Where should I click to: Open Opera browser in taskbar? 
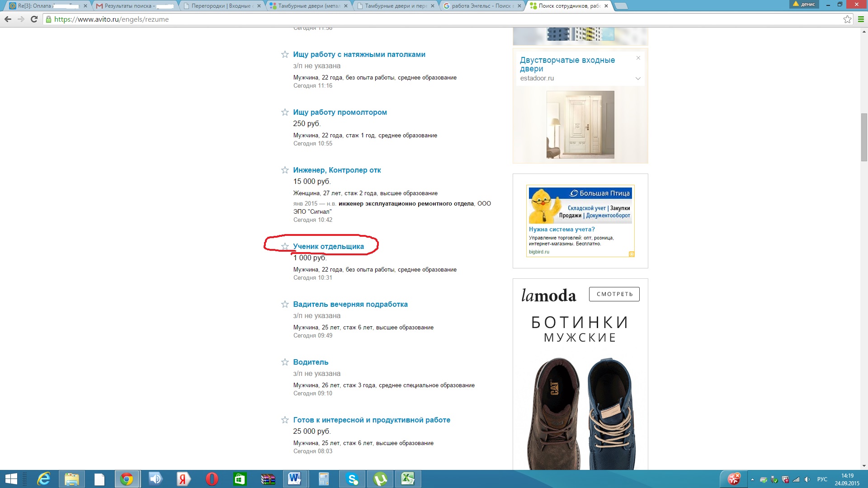[212, 479]
